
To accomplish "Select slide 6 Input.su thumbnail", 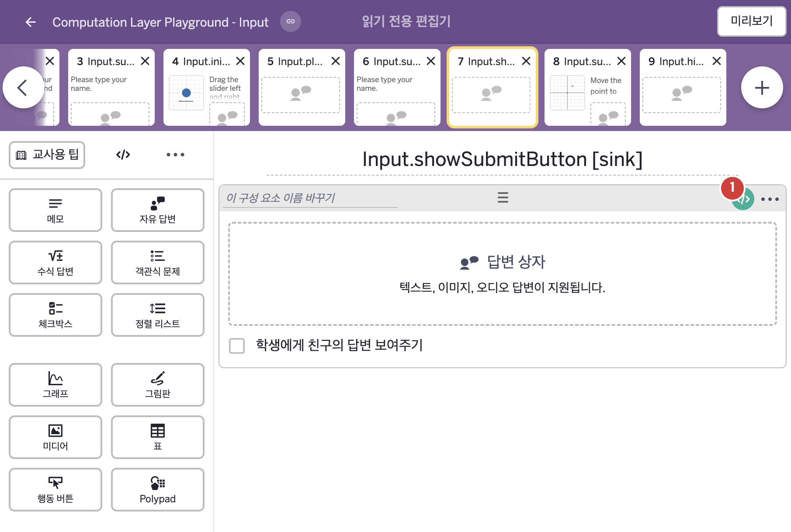I will 397,87.
